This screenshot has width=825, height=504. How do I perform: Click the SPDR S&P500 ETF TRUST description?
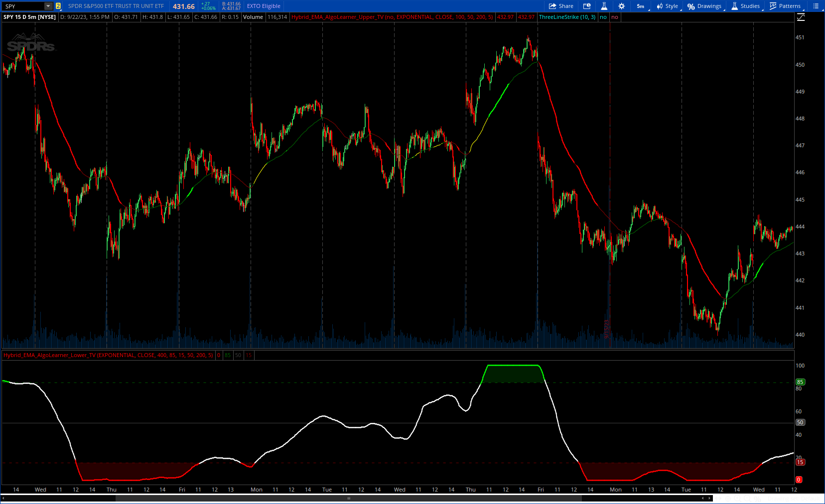[116, 6]
